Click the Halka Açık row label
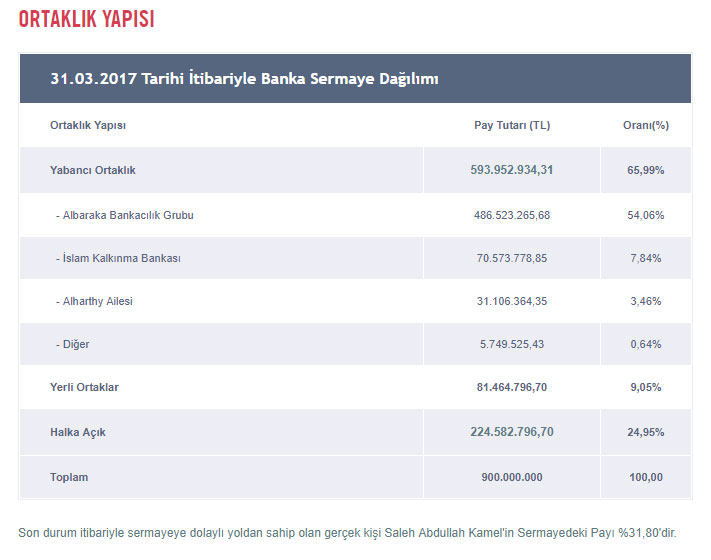 78,432
